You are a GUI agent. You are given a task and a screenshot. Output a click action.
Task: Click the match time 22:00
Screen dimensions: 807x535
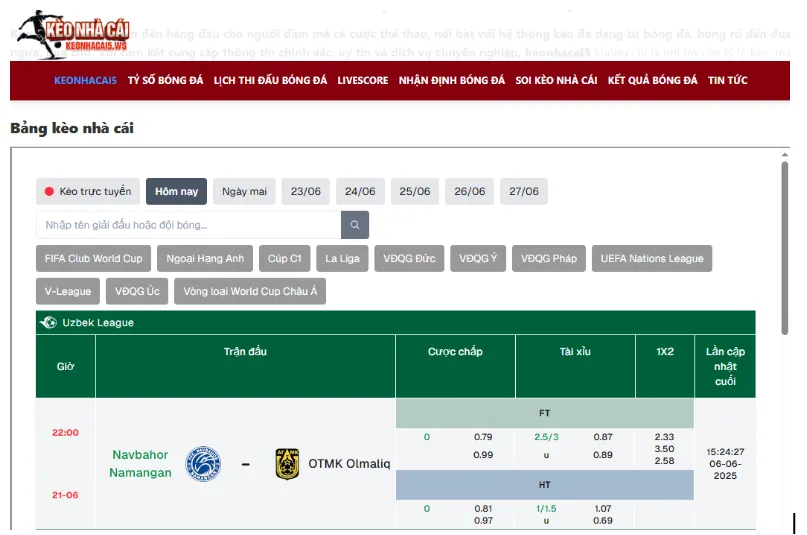pyautogui.click(x=65, y=433)
